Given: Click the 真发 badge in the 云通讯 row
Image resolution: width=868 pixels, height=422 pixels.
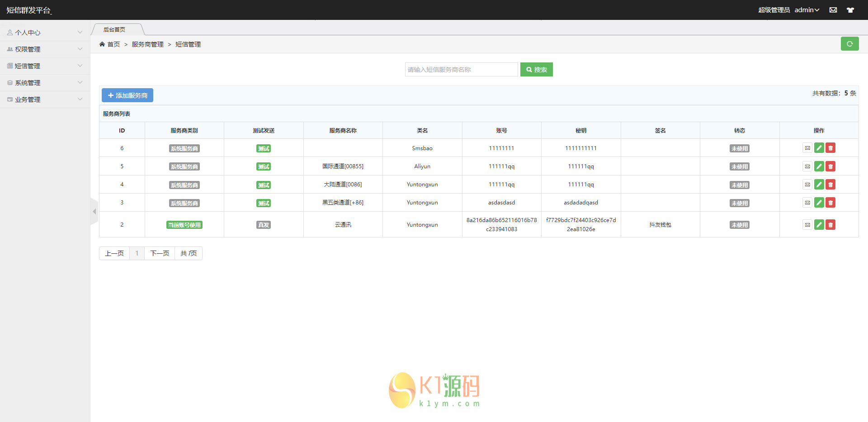Looking at the screenshot, I should click(264, 225).
